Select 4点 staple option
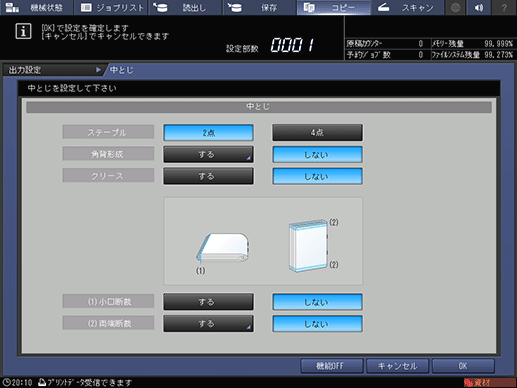 [317, 133]
